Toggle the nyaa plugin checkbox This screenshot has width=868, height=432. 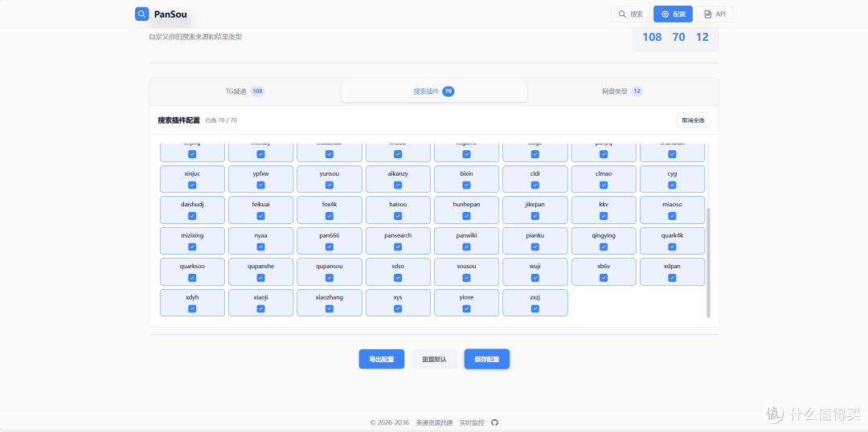[x=260, y=247]
